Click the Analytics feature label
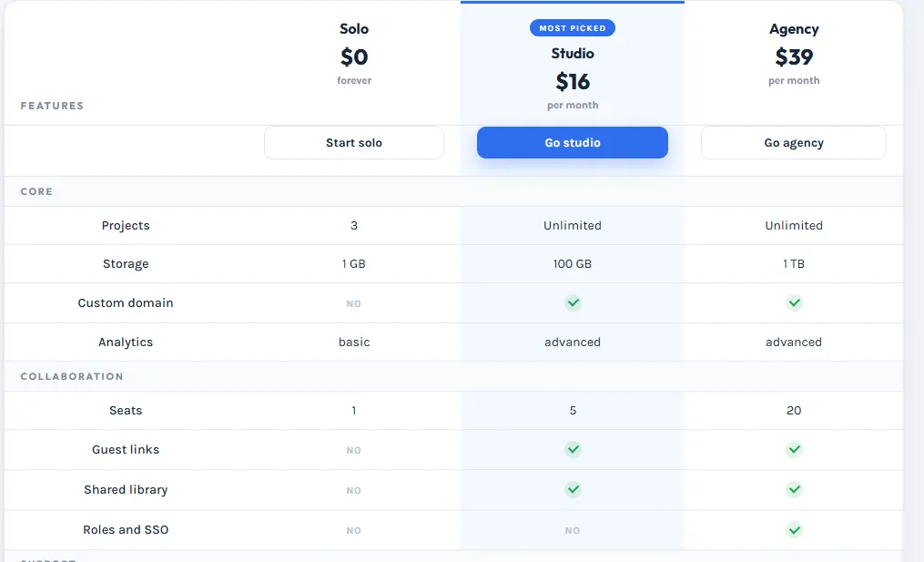 coord(126,342)
